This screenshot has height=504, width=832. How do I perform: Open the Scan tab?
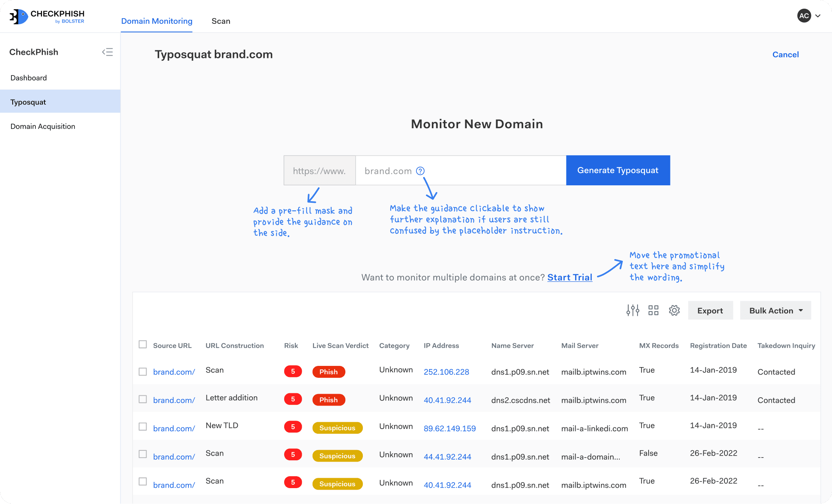click(221, 21)
